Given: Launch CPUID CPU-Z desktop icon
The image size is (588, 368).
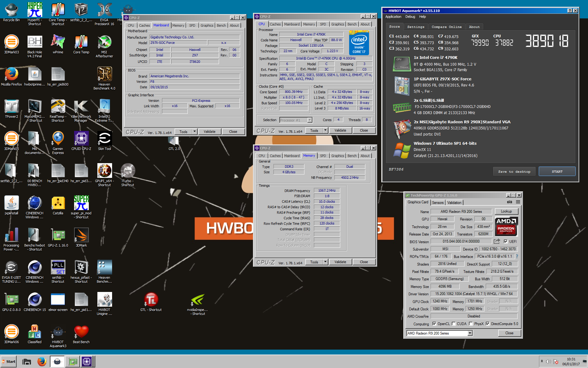Looking at the screenshot, I should click(x=81, y=141).
